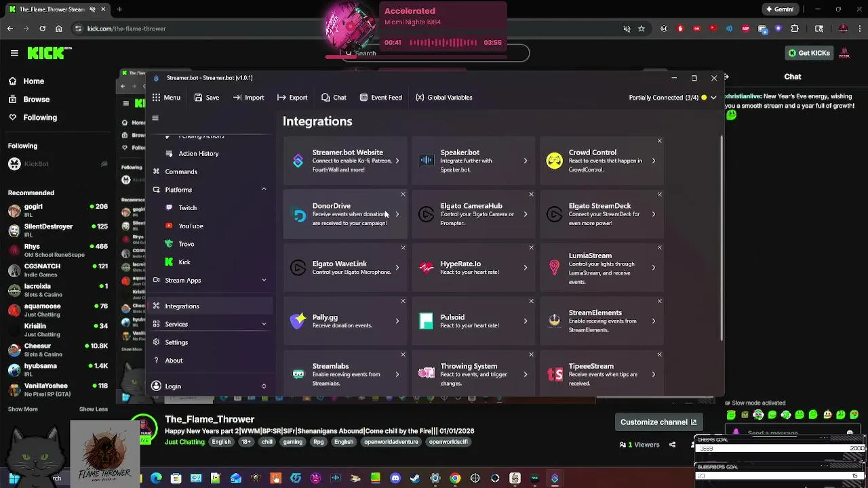
Task: Click the HypeRate.io heart icon
Action: (x=427, y=268)
